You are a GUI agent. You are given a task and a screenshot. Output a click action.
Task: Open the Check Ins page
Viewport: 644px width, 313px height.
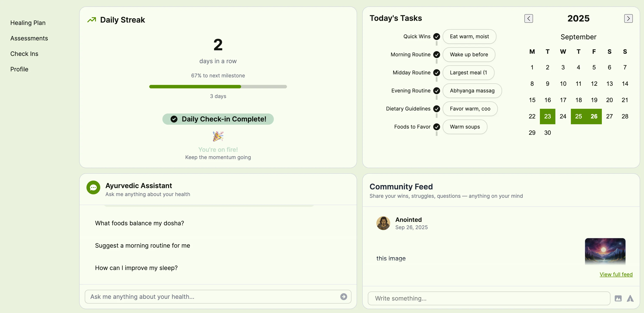(x=24, y=54)
